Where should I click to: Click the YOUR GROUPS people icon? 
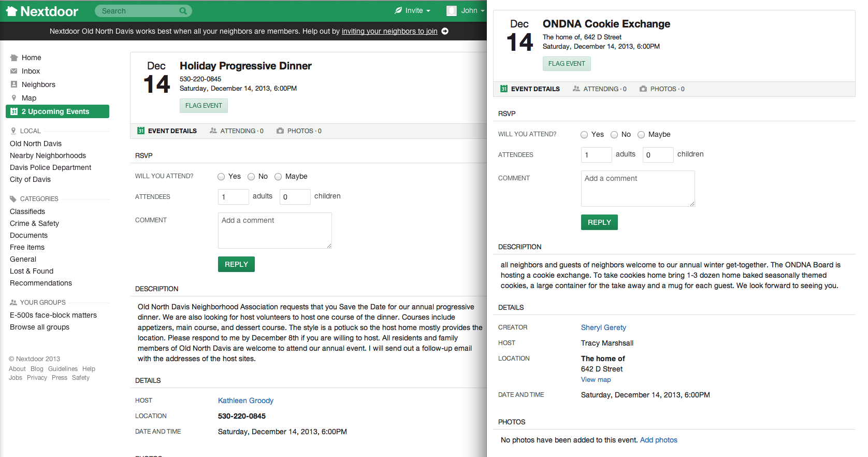[x=13, y=303]
